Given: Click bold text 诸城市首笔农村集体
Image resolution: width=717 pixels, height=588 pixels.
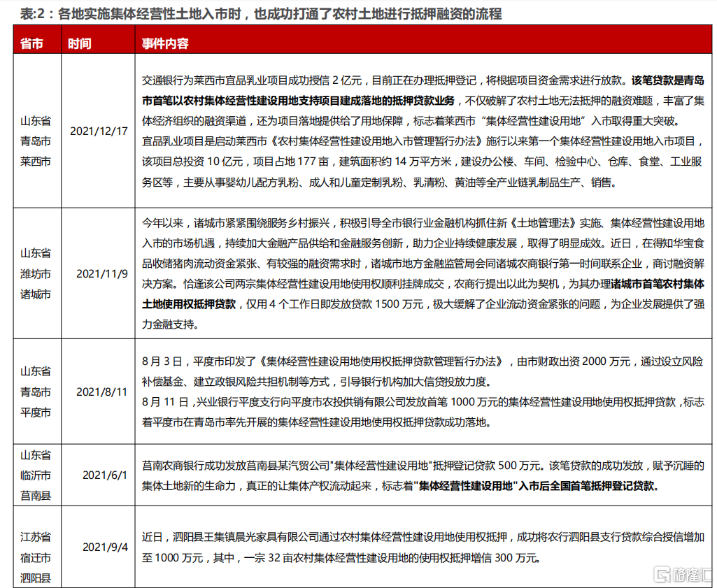Looking at the screenshot, I should (x=658, y=284).
